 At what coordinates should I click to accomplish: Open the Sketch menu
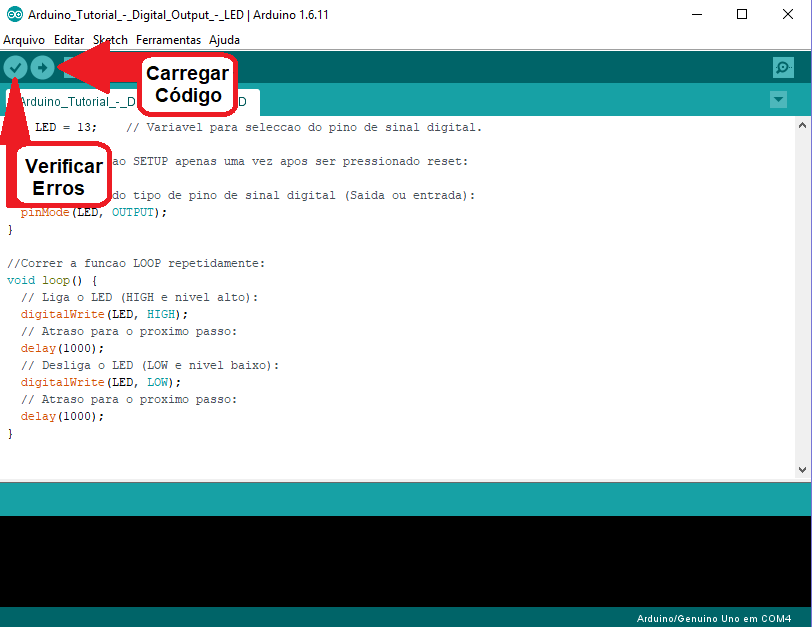tap(110, 40)
